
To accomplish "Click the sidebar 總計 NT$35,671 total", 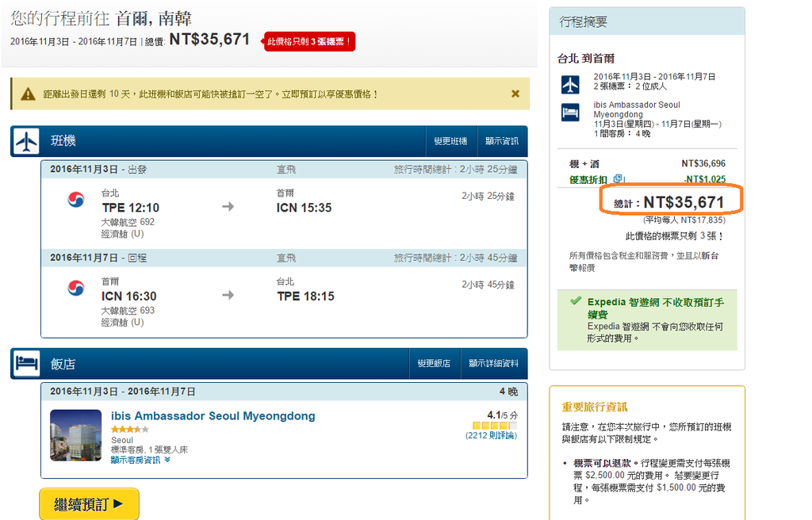I will (670, 202).
